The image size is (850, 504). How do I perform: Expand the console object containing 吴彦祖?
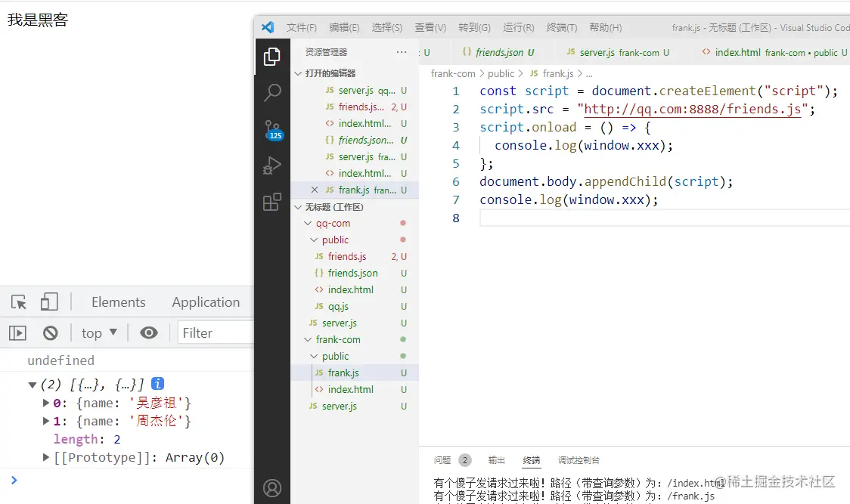[46, 404]
